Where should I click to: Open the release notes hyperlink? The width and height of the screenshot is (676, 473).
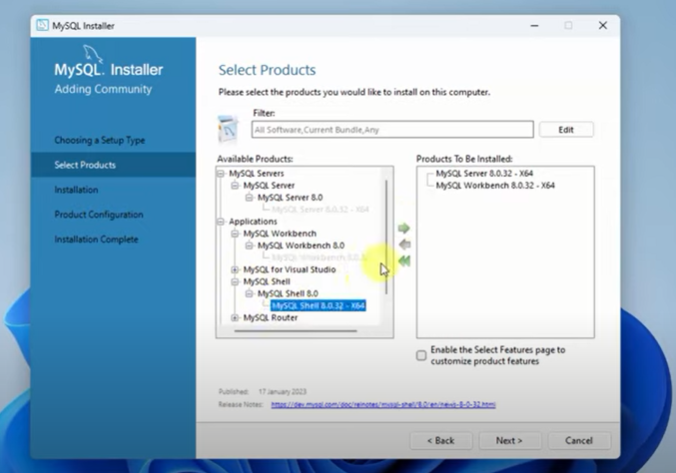[383, 404]
